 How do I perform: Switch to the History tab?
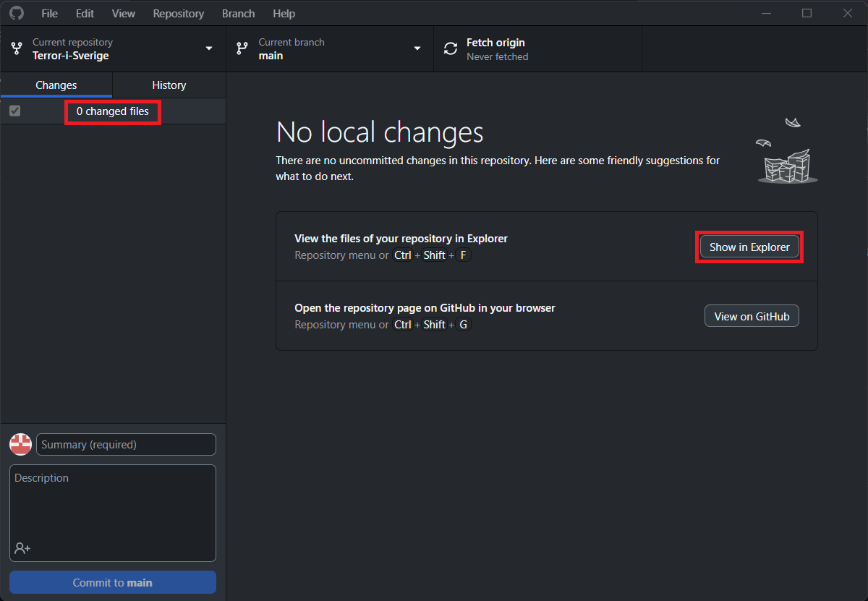click(169, 85)
